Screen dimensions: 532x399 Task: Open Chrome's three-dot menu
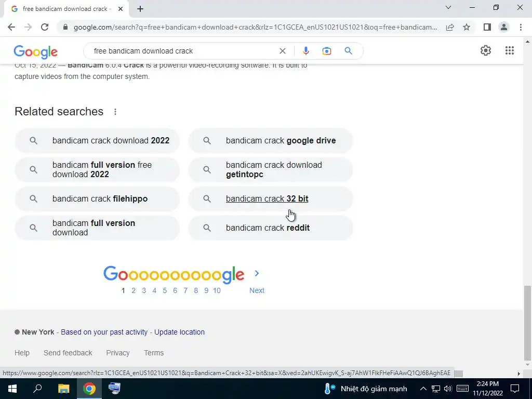point(521,27)
